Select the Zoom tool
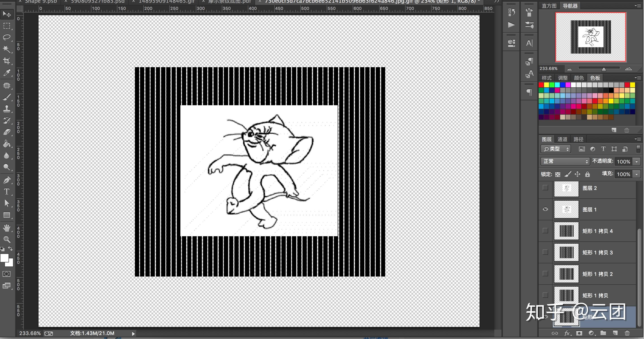 7,239
